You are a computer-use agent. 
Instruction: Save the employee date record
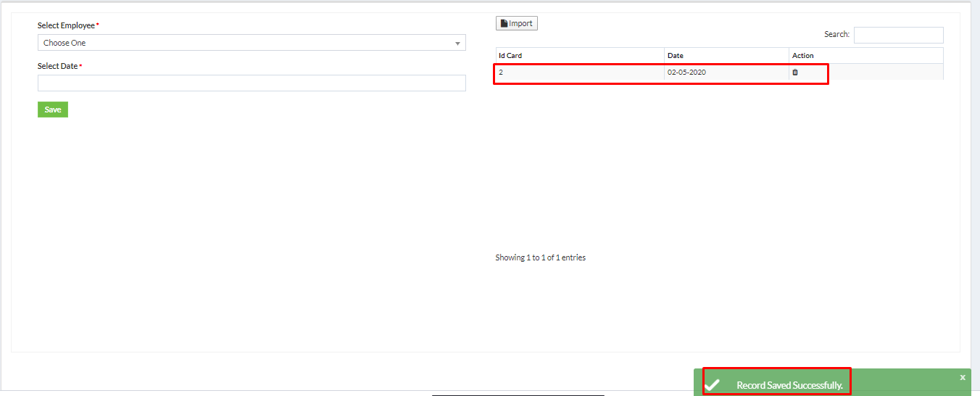[x=53, y=110]
